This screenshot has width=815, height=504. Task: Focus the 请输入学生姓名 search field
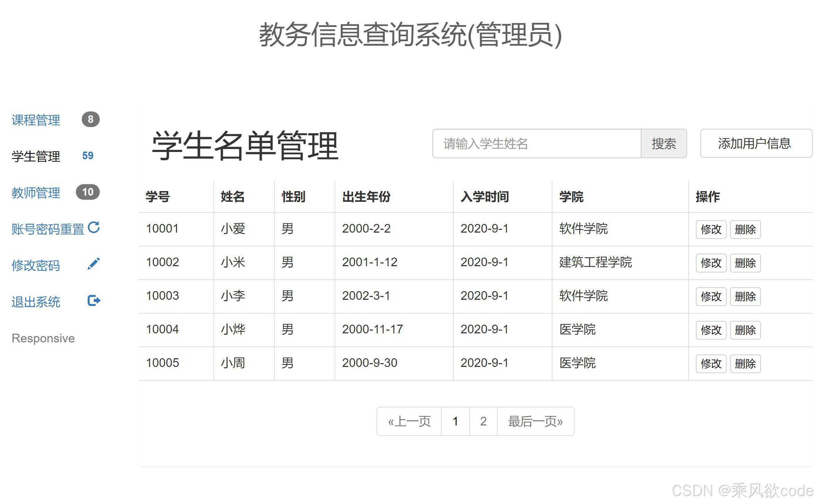[x=536, y=144]
